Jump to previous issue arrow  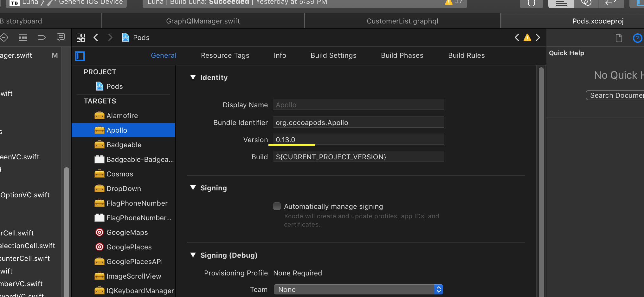(517, 38)
